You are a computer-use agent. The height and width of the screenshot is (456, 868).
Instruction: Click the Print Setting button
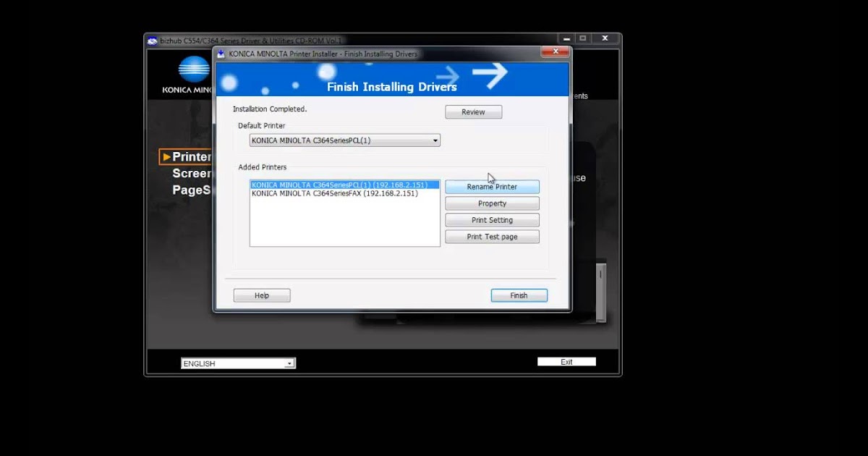coord(492,220)
